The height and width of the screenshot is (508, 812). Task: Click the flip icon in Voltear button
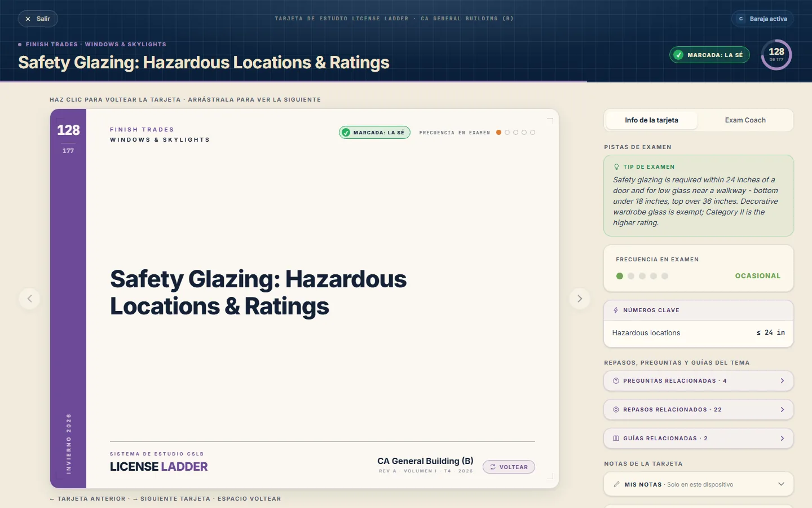[493, 467]
